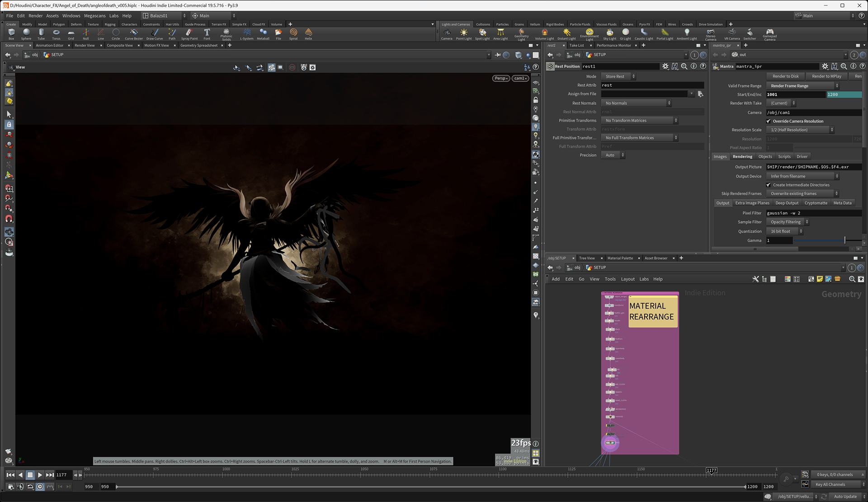Uncheck Create Intermediate Directories

click(x=769, y=185)
